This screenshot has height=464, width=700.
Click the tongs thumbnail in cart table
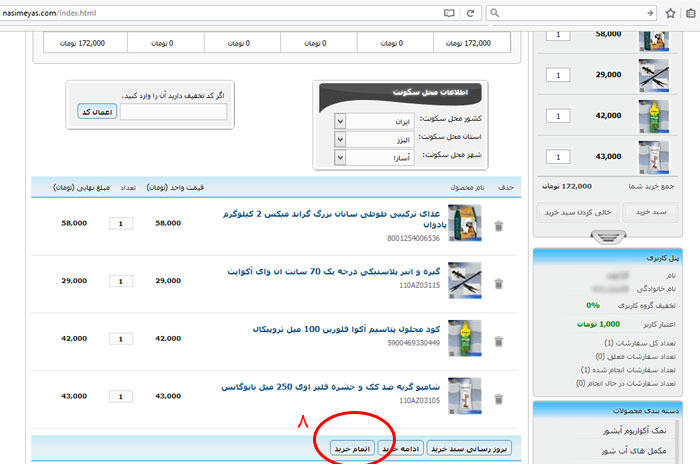[465, 280]
